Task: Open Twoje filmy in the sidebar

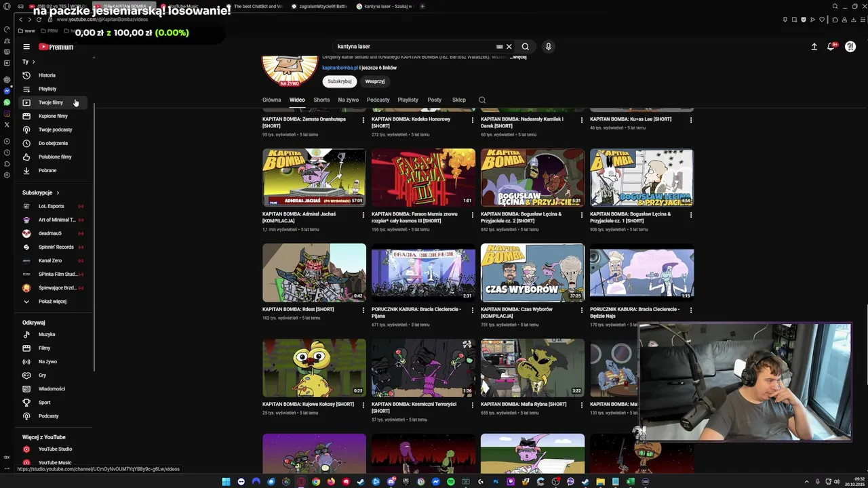Action: pos(54,102)
